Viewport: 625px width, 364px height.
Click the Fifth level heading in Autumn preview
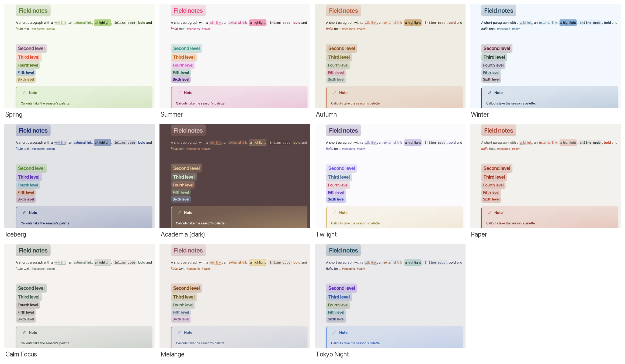coord(336,72)
